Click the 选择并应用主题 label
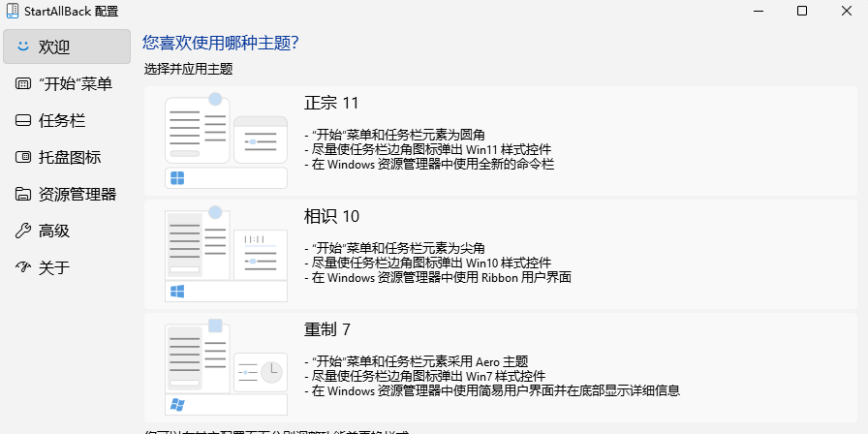 pyautogui.click(x=188, y=69)
